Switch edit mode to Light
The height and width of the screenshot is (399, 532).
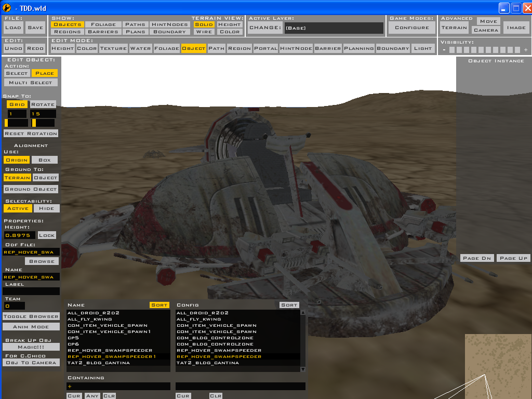click(423, 48)
